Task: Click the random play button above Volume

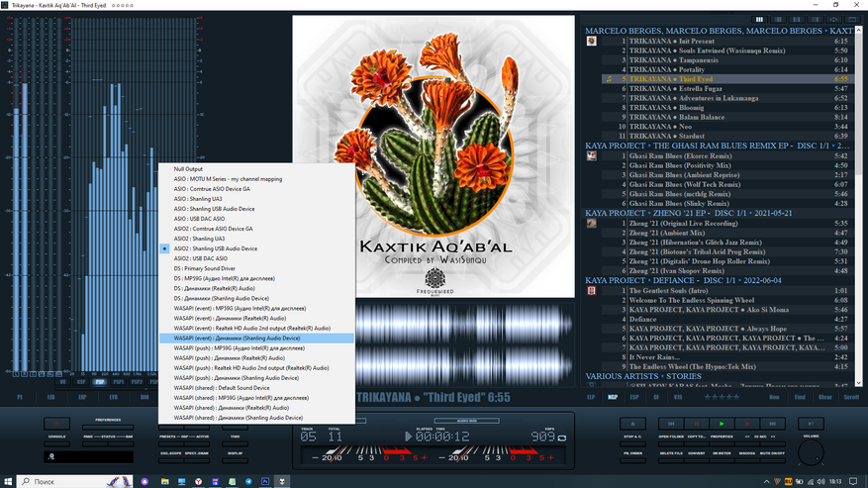Action: click(x=811, y=424)
